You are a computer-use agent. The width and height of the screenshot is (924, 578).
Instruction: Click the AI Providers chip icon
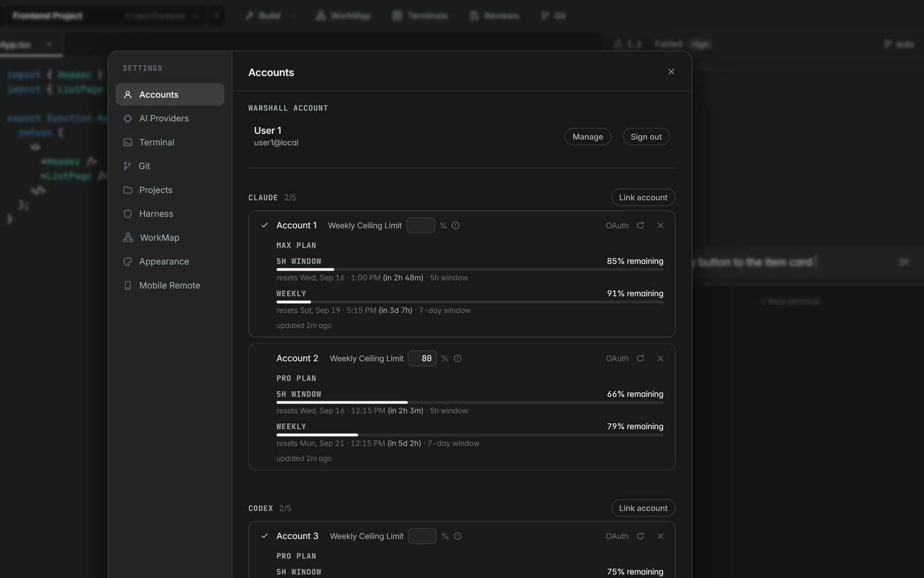[128, 118]
